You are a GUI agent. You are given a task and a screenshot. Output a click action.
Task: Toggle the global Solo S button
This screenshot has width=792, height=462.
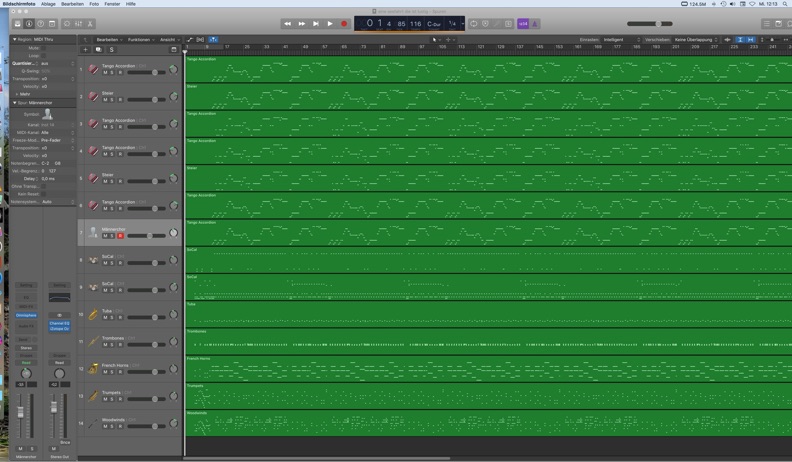(x=112, y=49)
